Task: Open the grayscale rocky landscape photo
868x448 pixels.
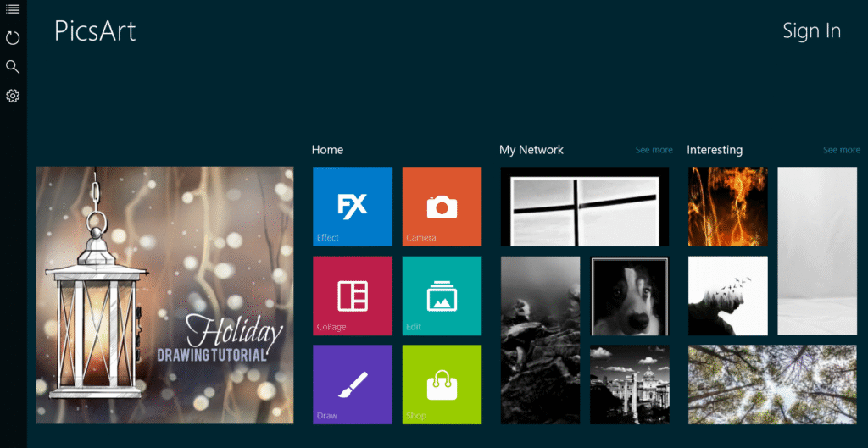Action: coord(540,340)
